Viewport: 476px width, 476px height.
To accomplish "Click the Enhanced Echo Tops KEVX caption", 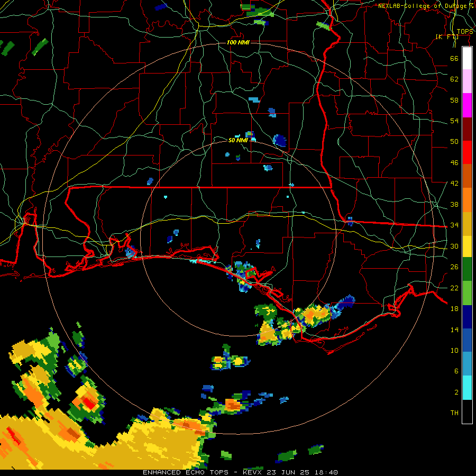I will (x=240, y=472).
